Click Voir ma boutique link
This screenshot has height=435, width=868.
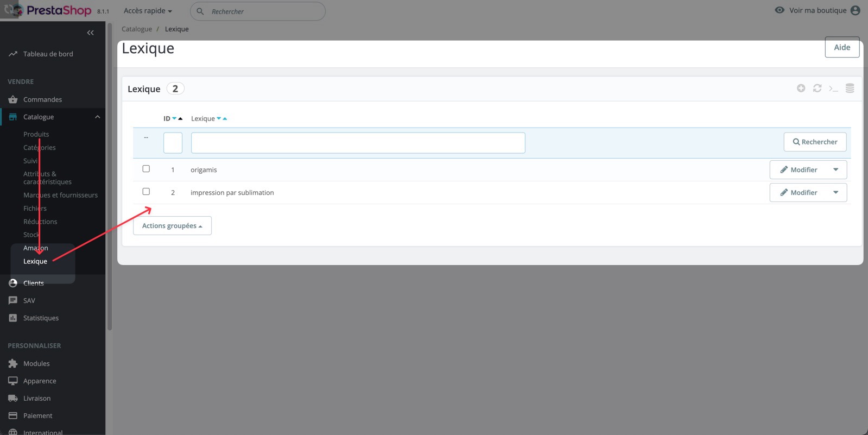click(x=818, y=10)
